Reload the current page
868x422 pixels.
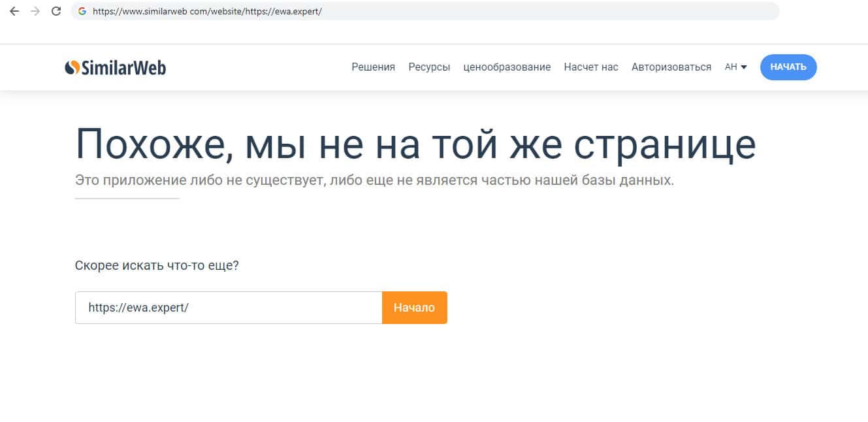tap(56, 11)
